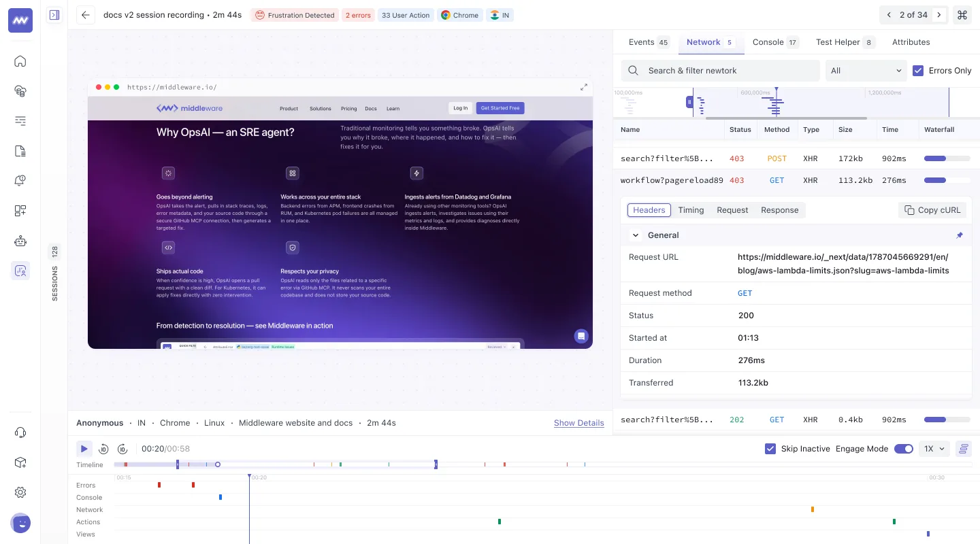
Task: Pin the General section with the pin icon
Action: tap(960, 235)
